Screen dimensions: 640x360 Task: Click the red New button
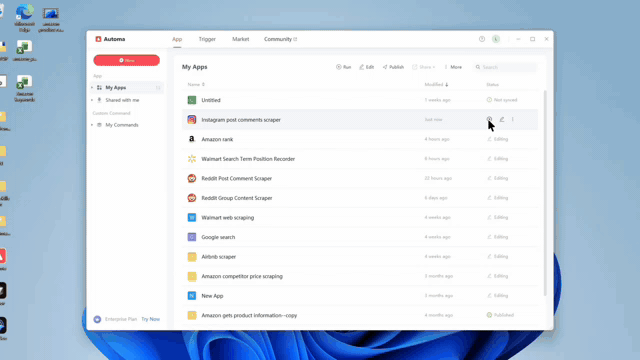(x=127, y=60)
